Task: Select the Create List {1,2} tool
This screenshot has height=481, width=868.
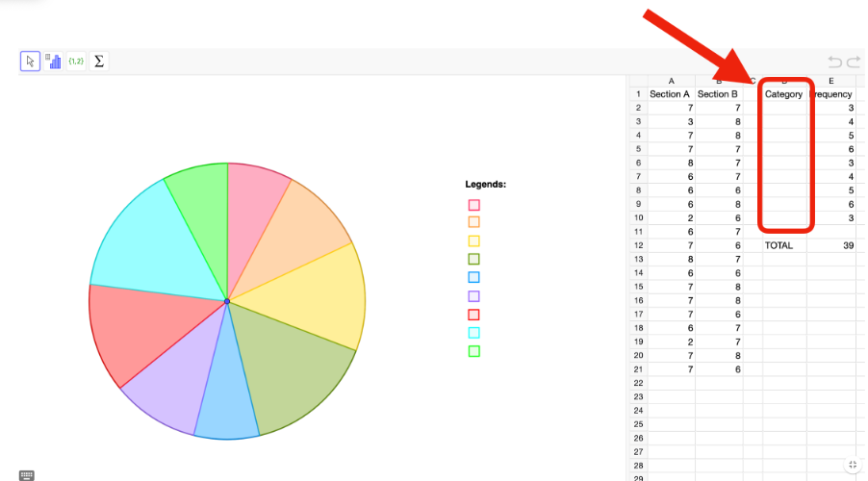Action: [76, 61]
